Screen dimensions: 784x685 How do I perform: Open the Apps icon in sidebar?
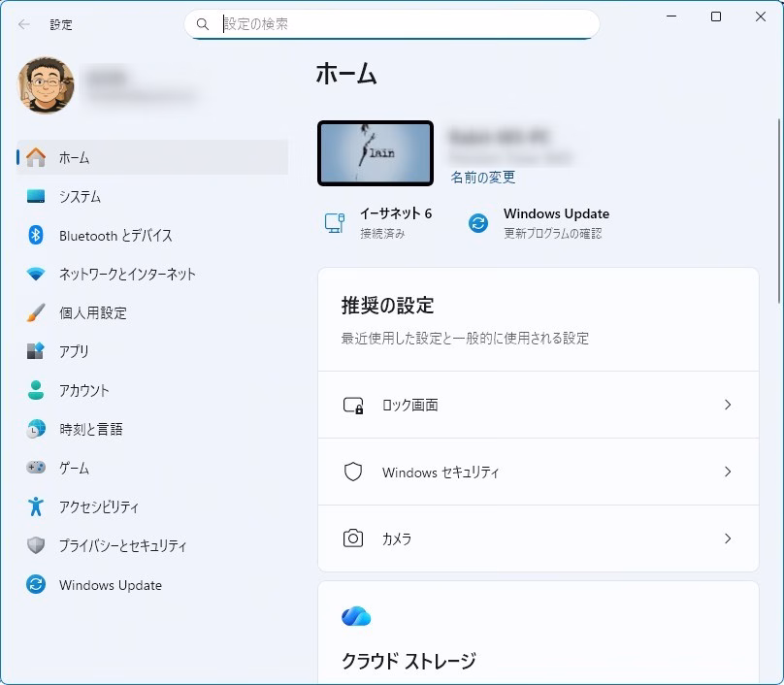tap(36, 351)
